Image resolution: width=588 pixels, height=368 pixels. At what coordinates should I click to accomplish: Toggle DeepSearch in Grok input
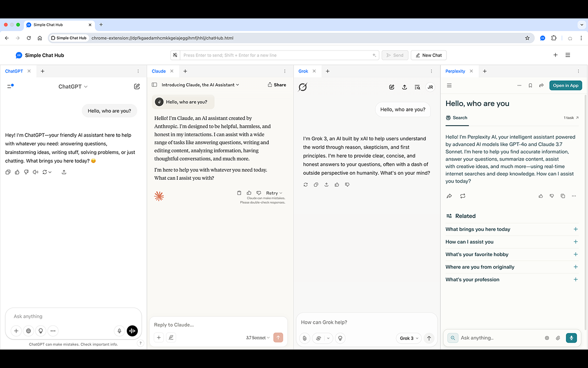318,338
